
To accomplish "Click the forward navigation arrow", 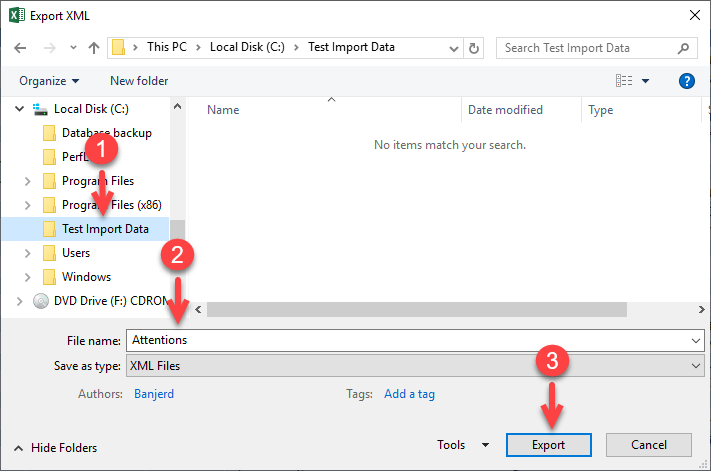I will click(49, 48).
